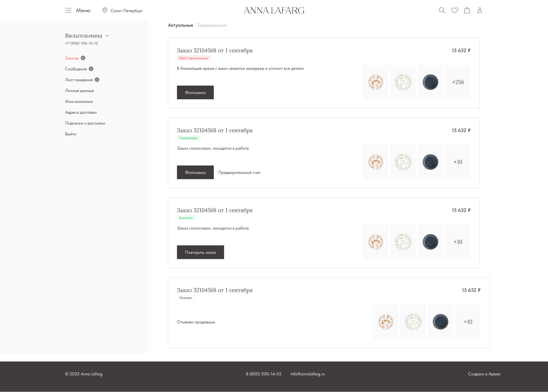Open Сообщения in the sidebar
This screenshot has width=548, height=392.
76,69
